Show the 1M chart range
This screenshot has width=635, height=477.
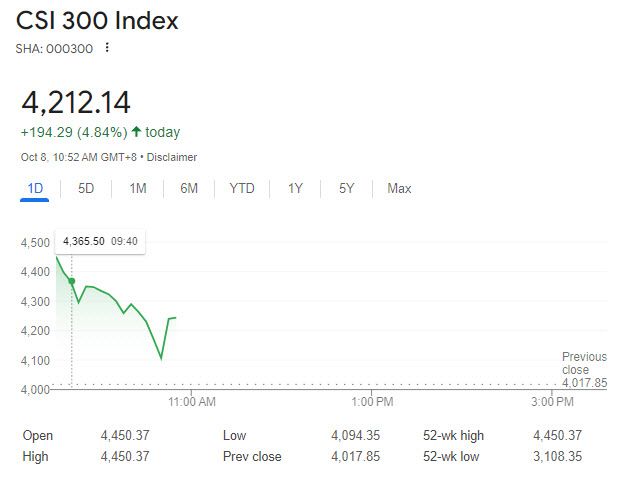(x=138, y=189)
